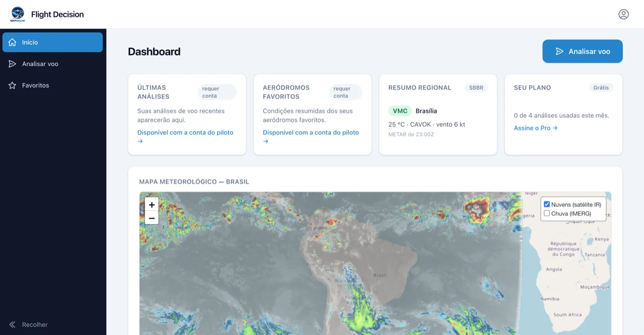Click the double chevron Recolher icon
Screen dimensions: 644x335
pyautogui.click(x=12, y=325)
